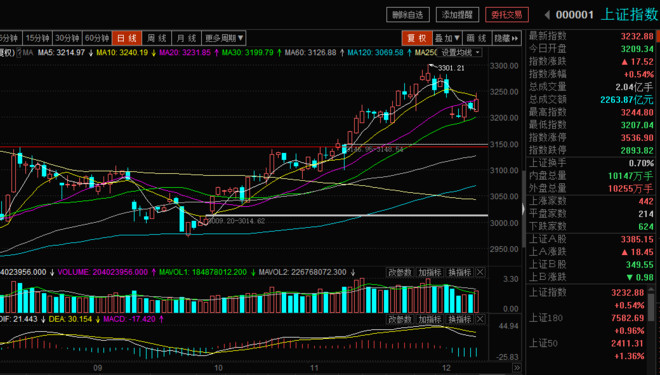Click 最新指数 row value 3232.88
660x375 pixels.
637,36
